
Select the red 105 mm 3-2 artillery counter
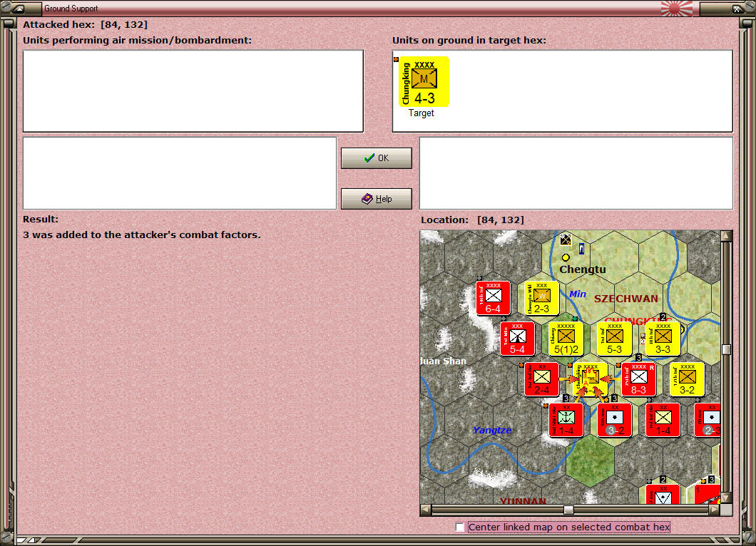614,421
